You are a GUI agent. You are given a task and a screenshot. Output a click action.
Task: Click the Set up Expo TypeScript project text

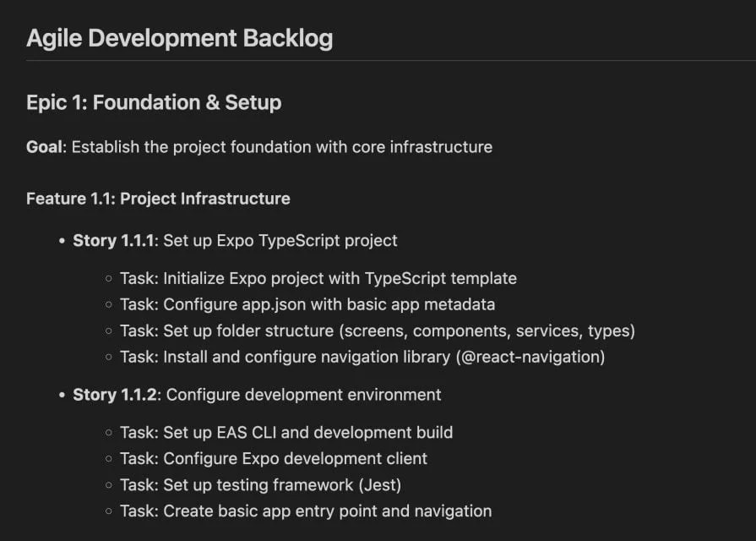click(x=280, y=241)
